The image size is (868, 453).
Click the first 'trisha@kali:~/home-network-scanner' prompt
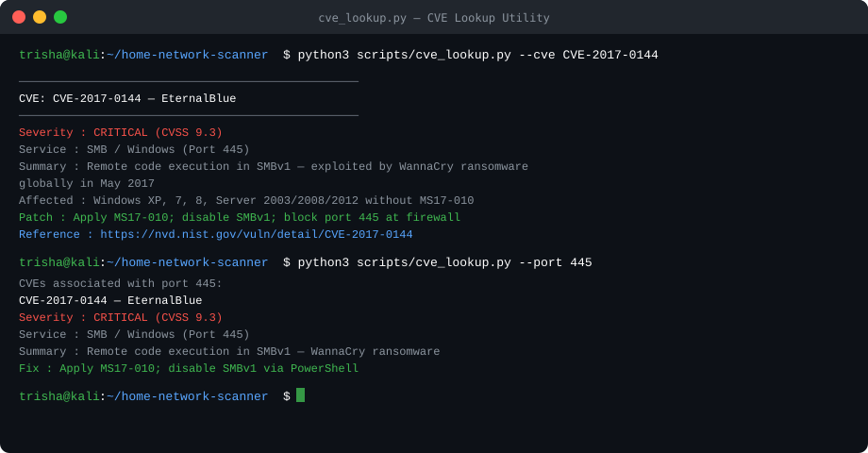pyautogui.click(x=143, y=55)
